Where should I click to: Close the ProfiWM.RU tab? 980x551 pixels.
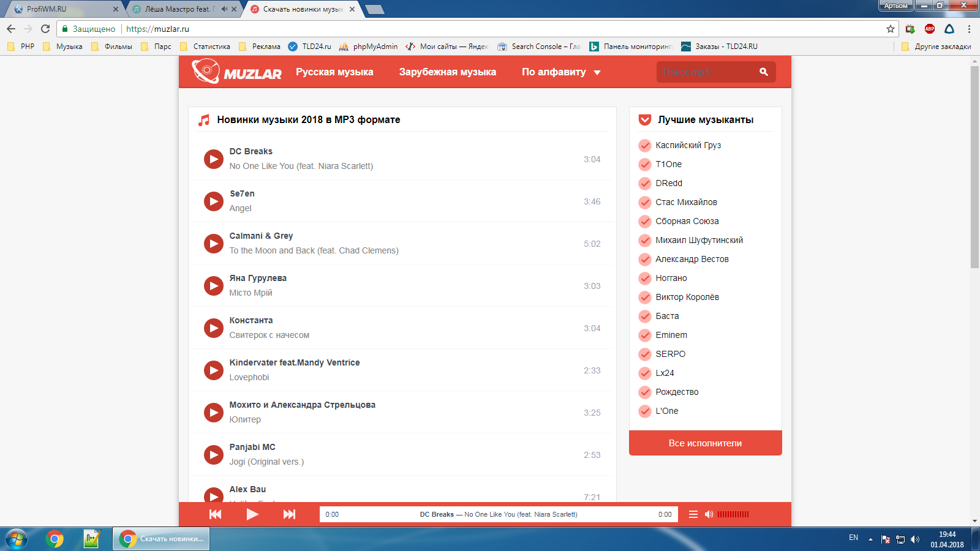click(x=116, y=9)
